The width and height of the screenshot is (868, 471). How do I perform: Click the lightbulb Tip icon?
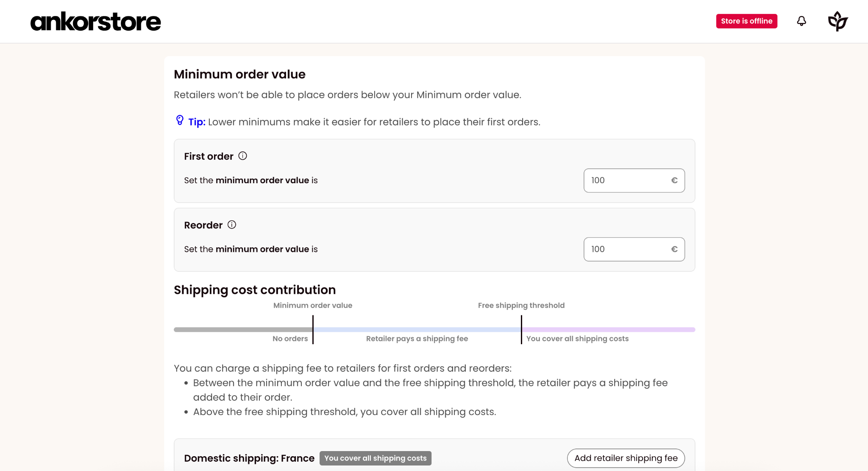[x=180, y=120]
